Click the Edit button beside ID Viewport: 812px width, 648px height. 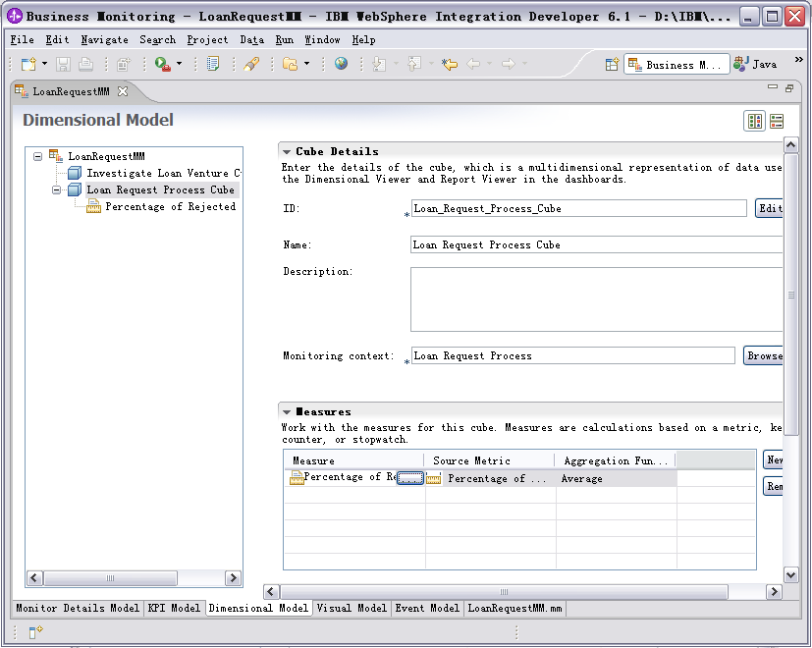click(770, 208)
